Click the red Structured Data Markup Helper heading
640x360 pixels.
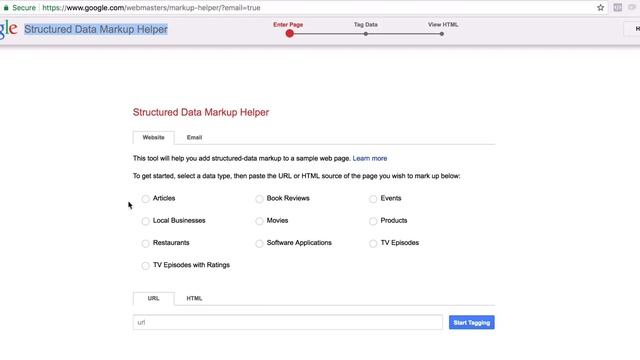click(201, 113)
